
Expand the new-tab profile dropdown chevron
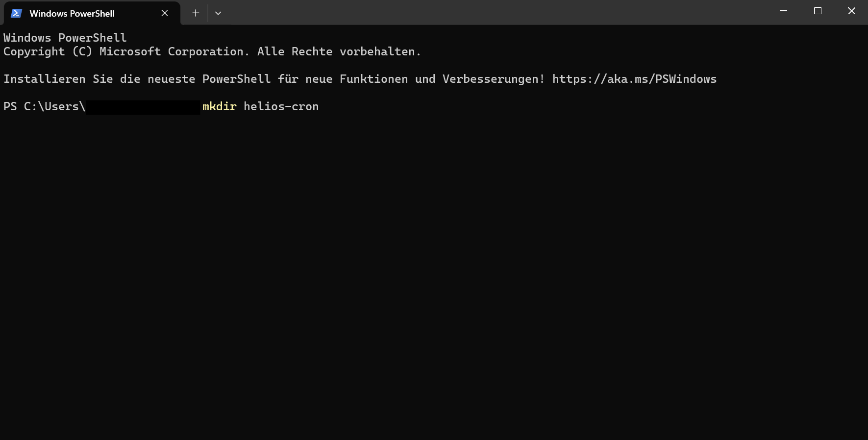(218, 13)
